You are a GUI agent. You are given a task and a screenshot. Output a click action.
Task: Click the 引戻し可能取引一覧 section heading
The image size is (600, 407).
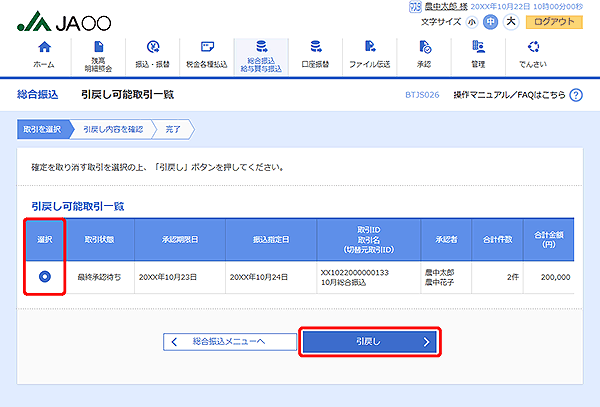[x=78, y=207]
